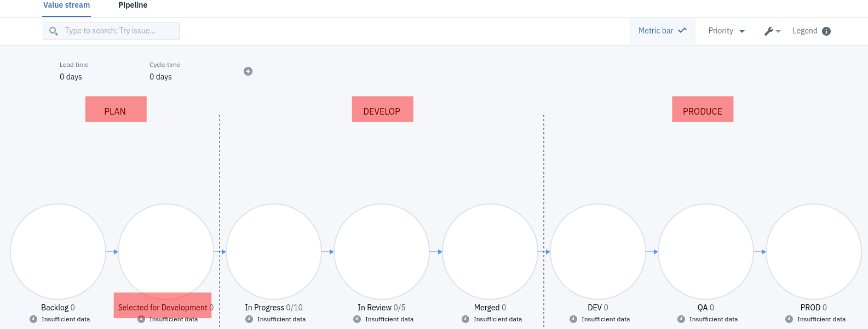The width and height of the screenshot is (868, 329).
Task: Click the QA stage circle
Action: [705, 252]
